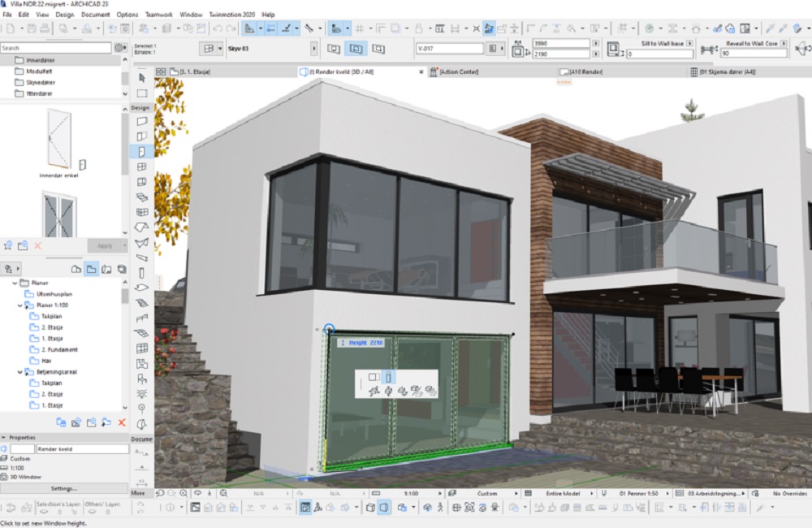
Task: Click the V-017 element ID field
Action: (450, 49)
